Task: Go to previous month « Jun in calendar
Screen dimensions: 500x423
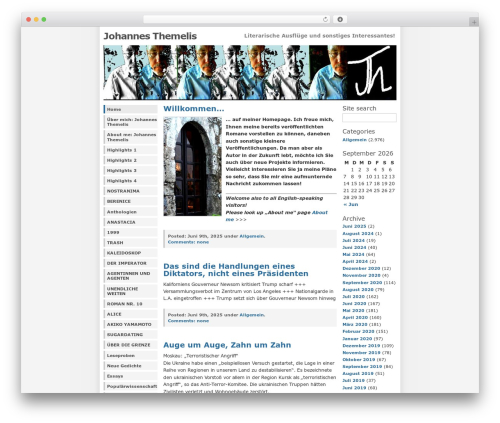Action: (351, 204)
